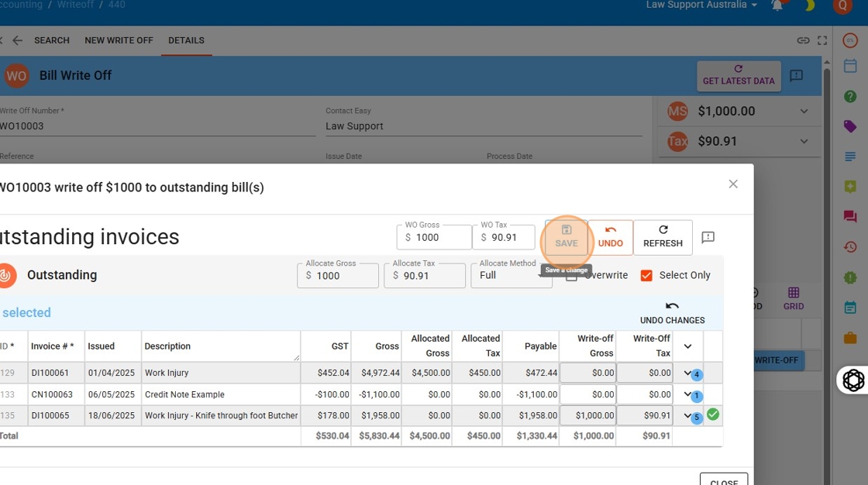This screenshot has width=868, height=485.
Task: Select the DETAILS tab
Action: click(x=187, y=40)
